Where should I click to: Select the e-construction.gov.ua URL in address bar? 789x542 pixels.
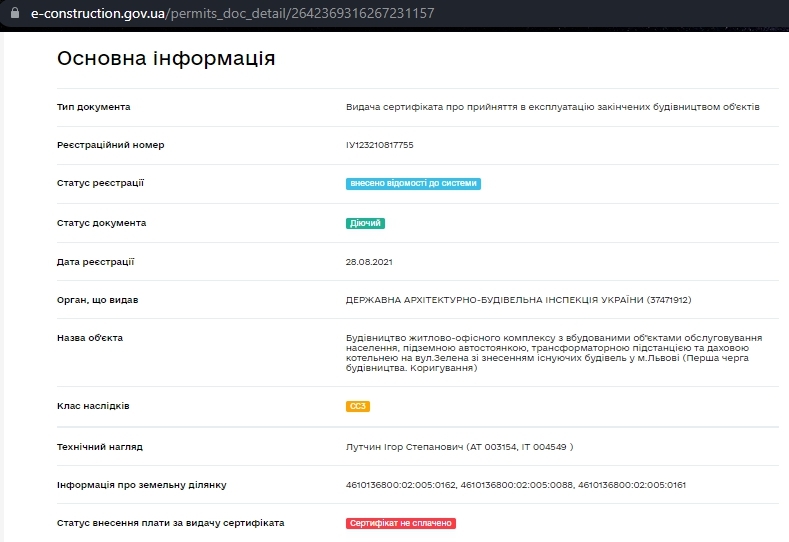tap(232, 13)
